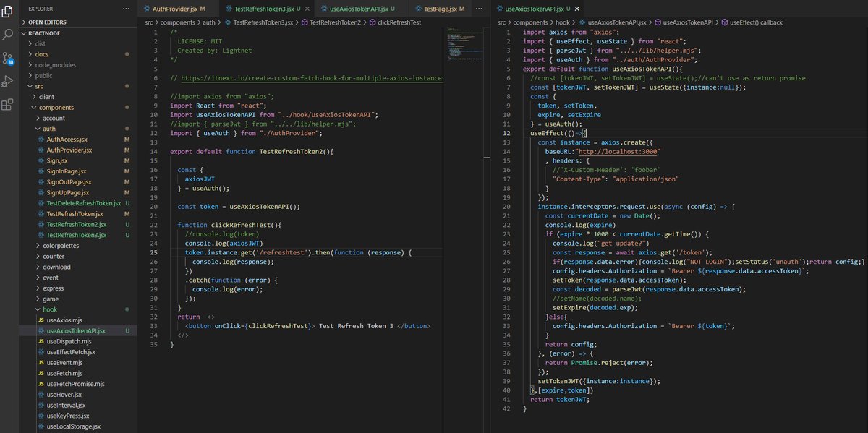Open SignOutPage.jsx in the explorer
The width and height of the screenshot is (868, 433).
pyautogui.click(x=78, y=181)
